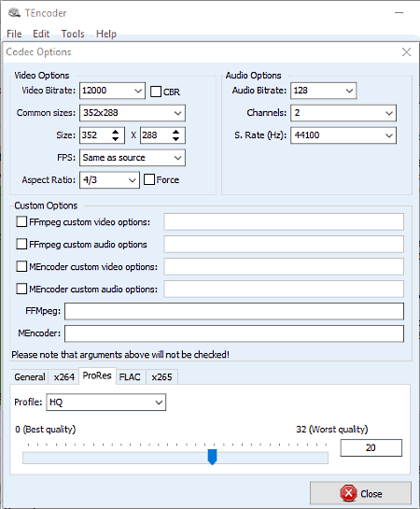Expand the Channels dropdown
The image size is (420, 509).
coord(389,113)
